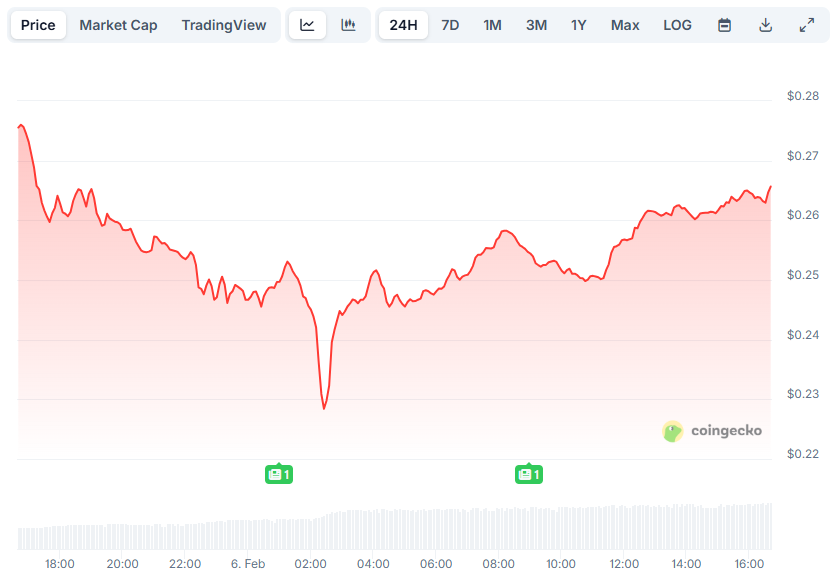Switch chart style to candlesticks

click(x=348, y=24)
